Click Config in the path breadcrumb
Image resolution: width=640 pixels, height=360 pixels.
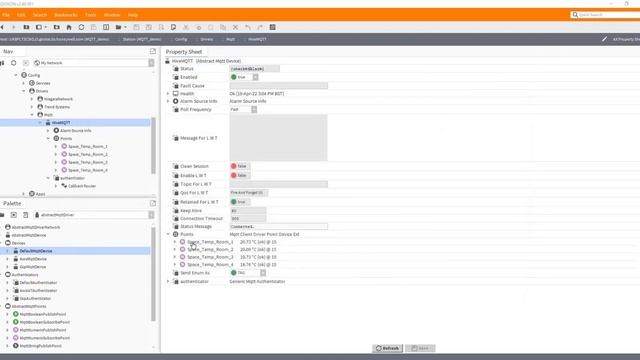click(181, 39)
